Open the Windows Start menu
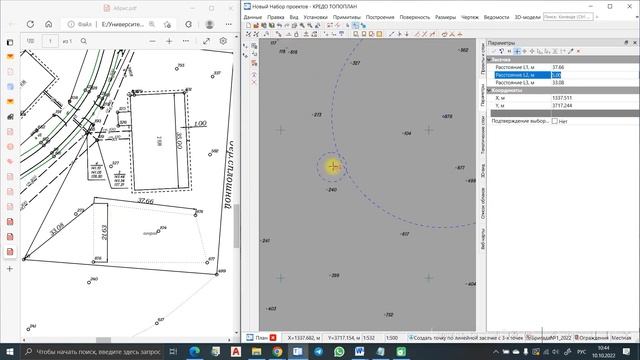 pyautogui.click(x=10, y=351)
